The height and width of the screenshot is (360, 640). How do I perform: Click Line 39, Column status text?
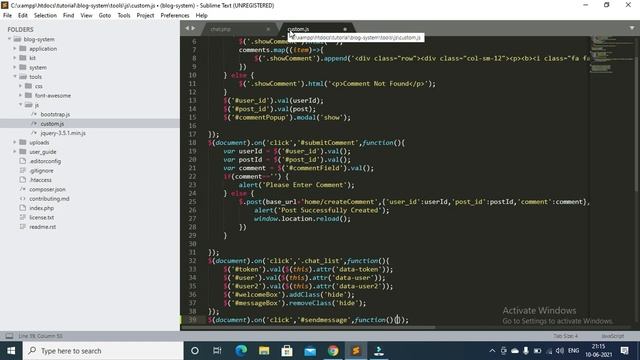[x=40, y=336]
